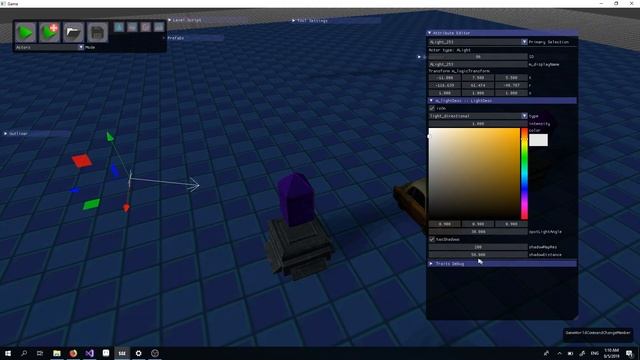Open the Actors mode dropdown
The width and height of the screenshot is (640, 360).
[49, 47]
